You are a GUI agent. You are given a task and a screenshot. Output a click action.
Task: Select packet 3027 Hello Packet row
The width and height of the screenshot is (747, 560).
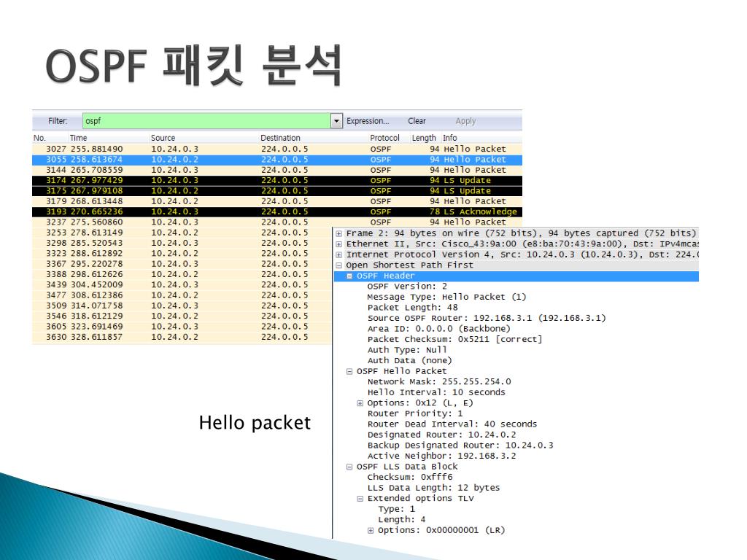[276, 149]
